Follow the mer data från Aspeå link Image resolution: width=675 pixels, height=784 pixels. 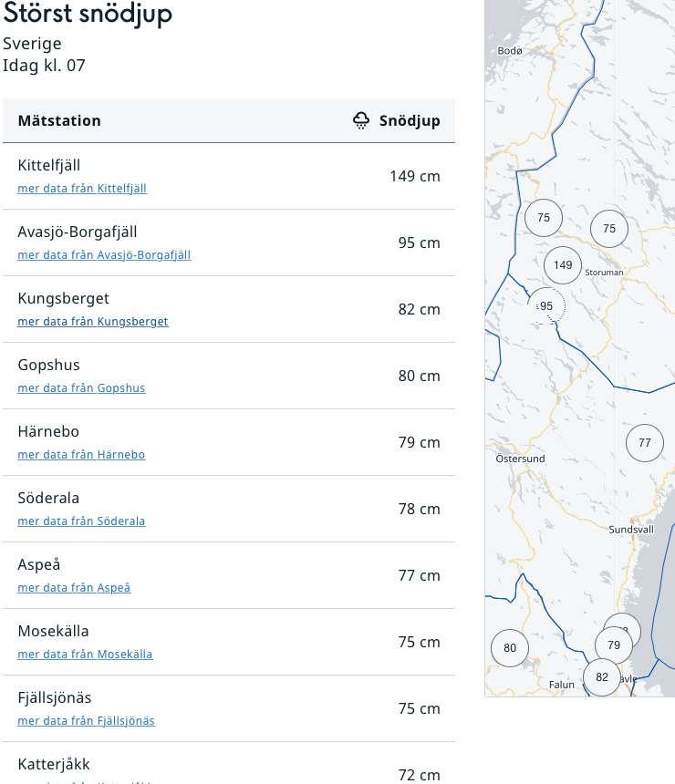[74, 588]
